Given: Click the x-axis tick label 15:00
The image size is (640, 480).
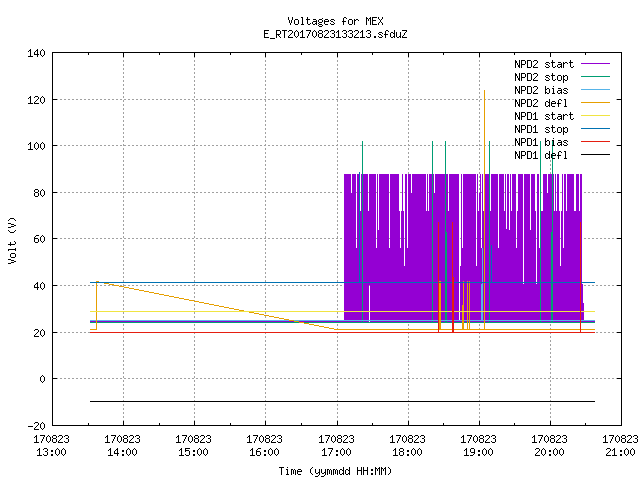Looking at the screenshot, I should [193, 452].
